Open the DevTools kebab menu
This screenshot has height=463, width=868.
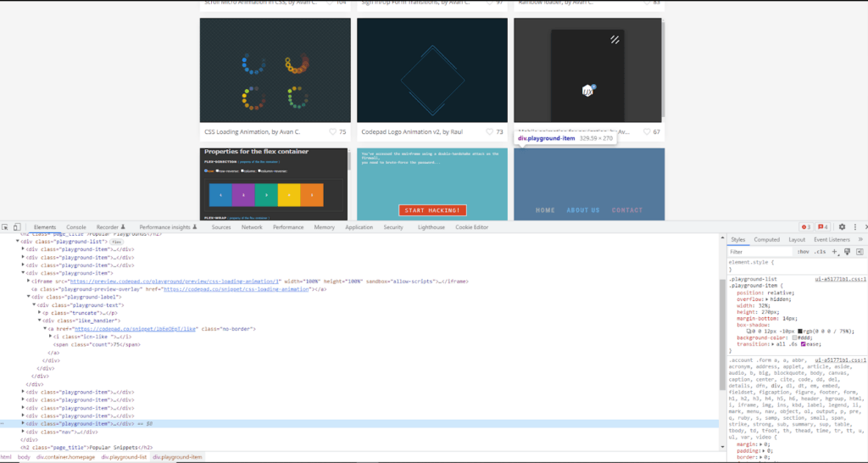(x=854, y=227)
